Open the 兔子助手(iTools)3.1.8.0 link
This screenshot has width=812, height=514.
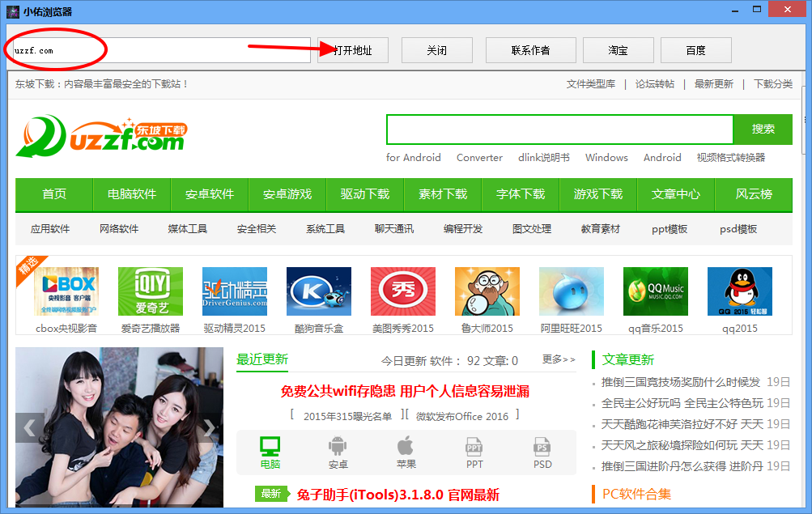tap(397, 495)
